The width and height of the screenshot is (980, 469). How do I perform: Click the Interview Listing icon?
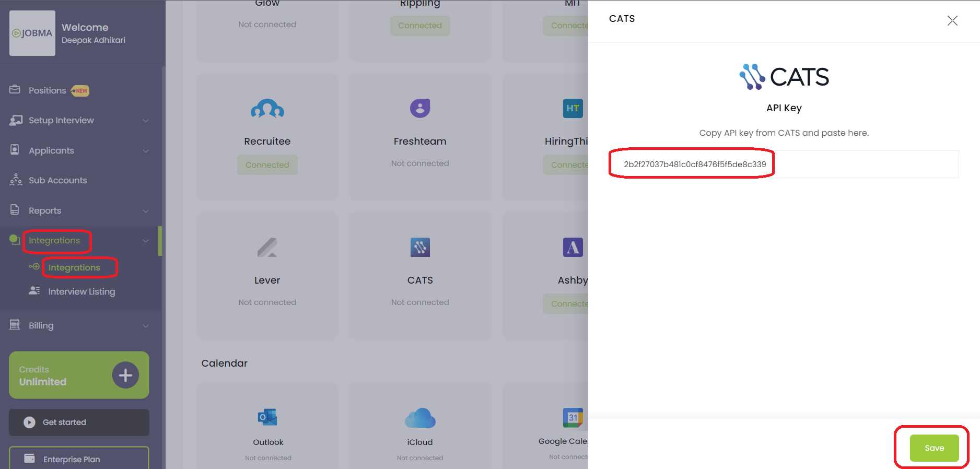click(34, 290)
